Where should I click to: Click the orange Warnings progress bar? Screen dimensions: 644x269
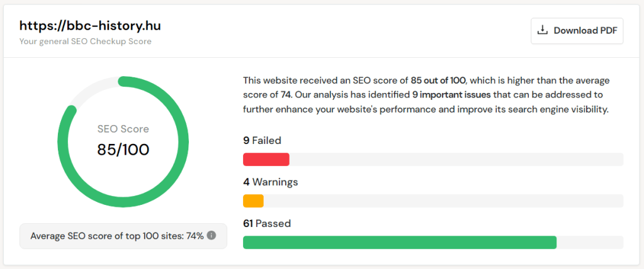click(x=253, y=201)
